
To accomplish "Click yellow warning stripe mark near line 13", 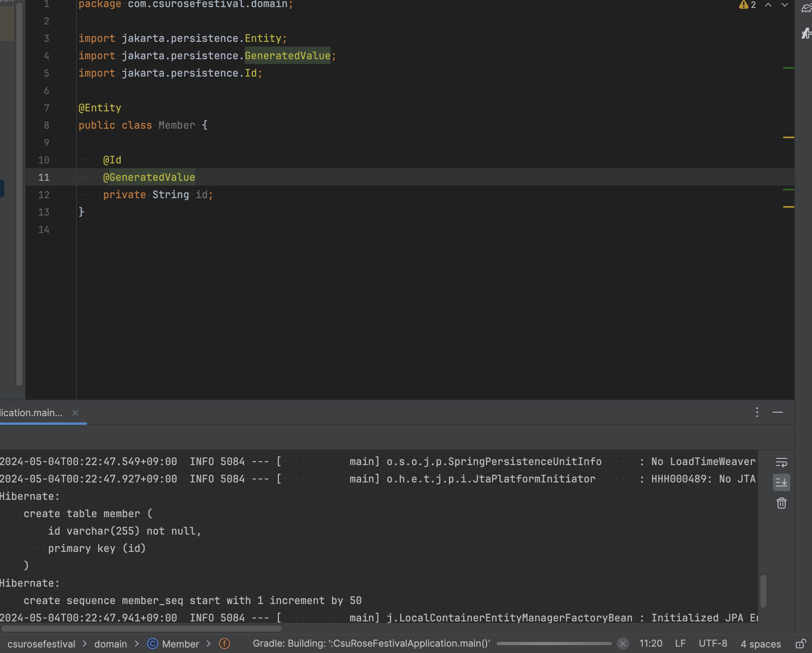I will 788,207.
